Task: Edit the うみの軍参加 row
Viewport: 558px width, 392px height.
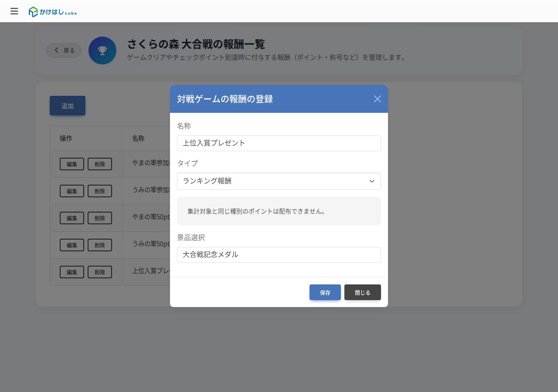Action: tap(72, 191)
